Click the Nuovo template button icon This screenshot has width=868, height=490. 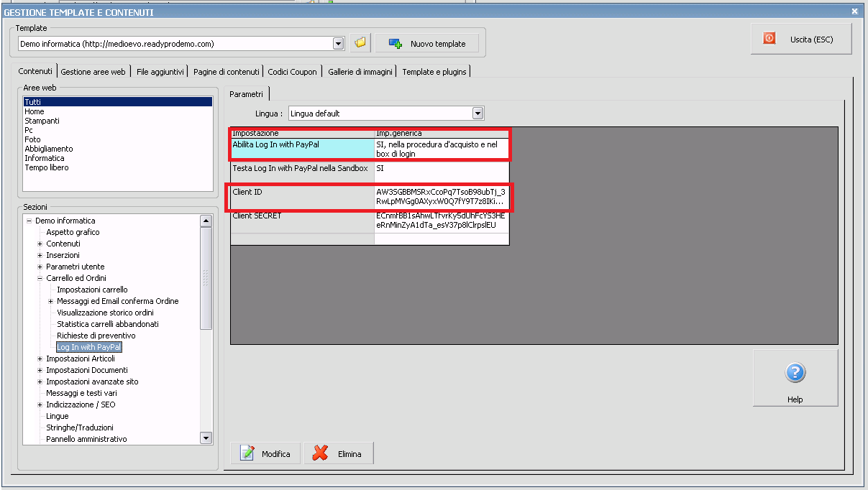(x=396, y=44)
